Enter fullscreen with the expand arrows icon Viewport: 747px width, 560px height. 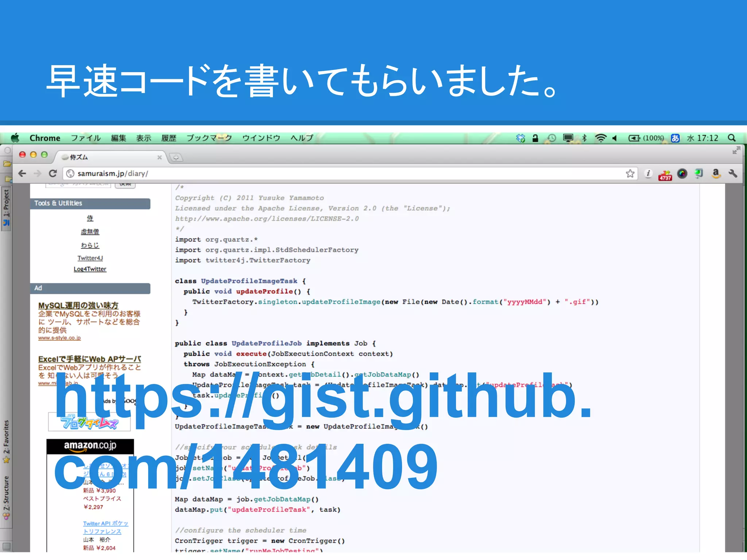pyautogui.click(x=736, y=150)
